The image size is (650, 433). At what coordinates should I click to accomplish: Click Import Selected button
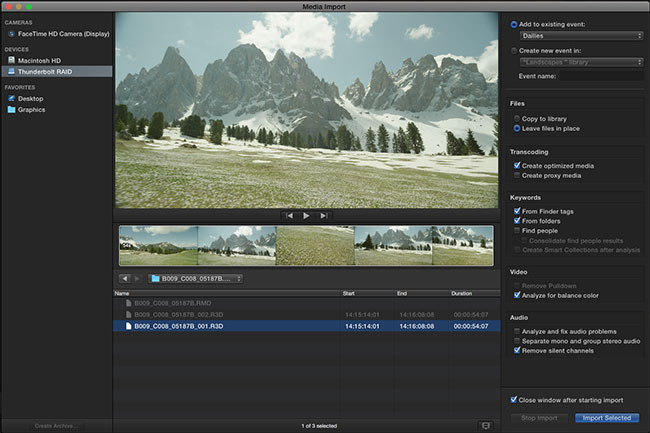tap(606, 418)
